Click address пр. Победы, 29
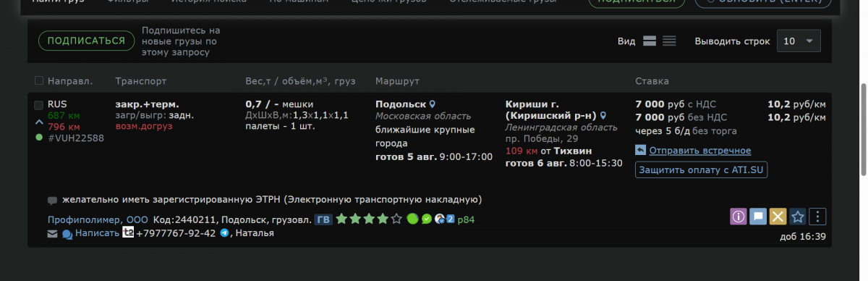 tap(542, 138)
